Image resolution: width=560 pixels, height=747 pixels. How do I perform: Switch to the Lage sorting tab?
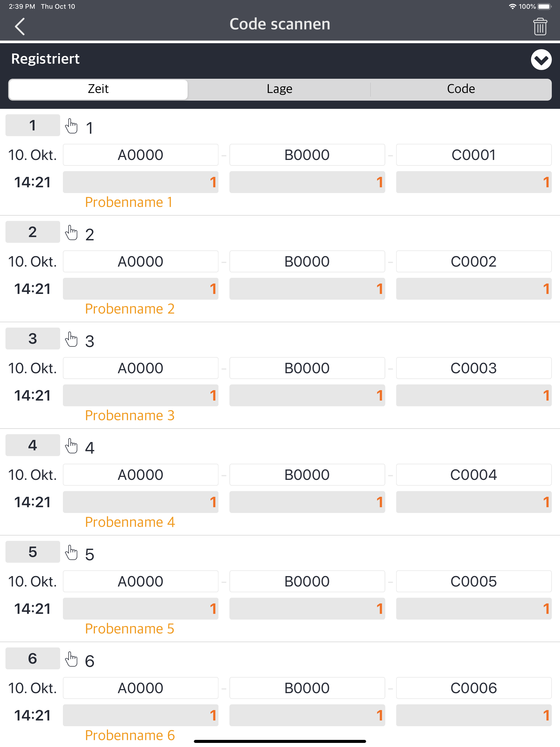pos(279,89)
